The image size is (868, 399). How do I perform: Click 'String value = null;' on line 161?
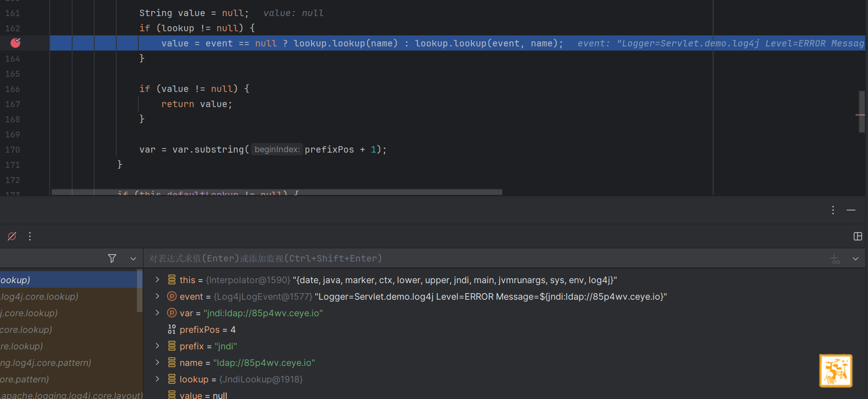194,13
